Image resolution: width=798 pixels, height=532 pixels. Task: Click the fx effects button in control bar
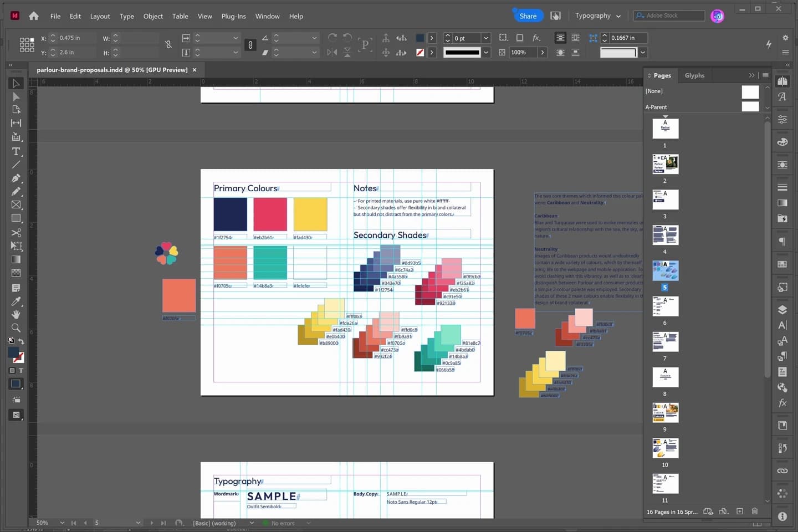tap(536, 38)
